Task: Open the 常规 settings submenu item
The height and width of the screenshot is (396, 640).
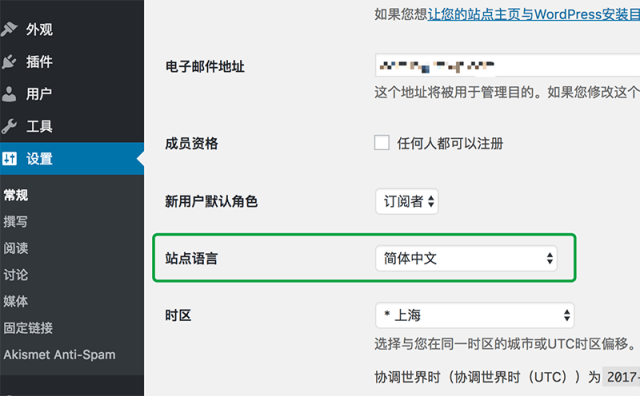Action: coord(16,195)
